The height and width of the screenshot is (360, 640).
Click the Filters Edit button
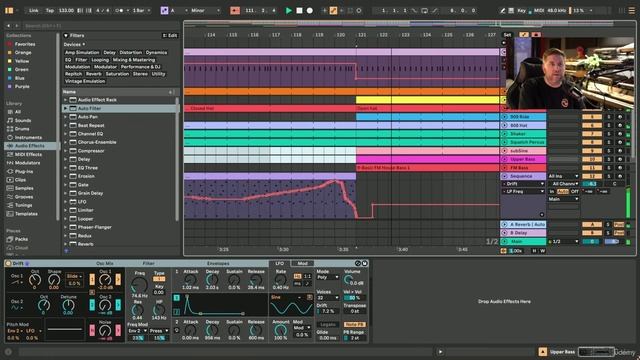[x=170, y=36]
